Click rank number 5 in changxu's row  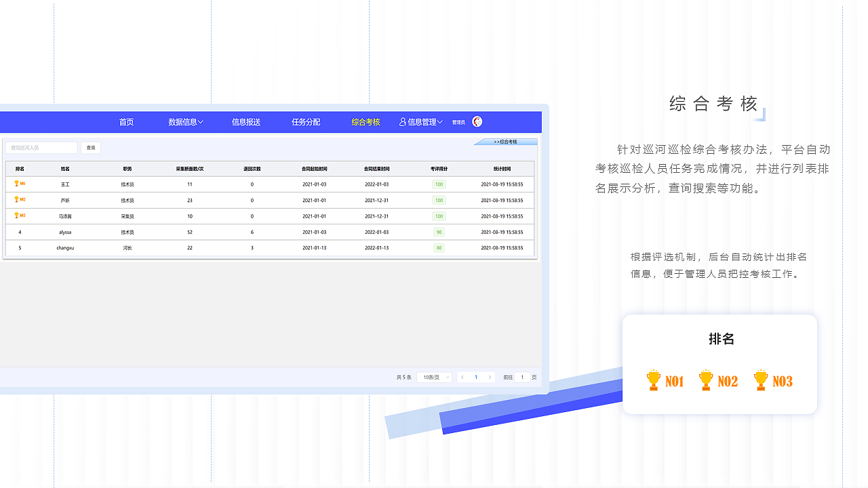pos(20,248)
